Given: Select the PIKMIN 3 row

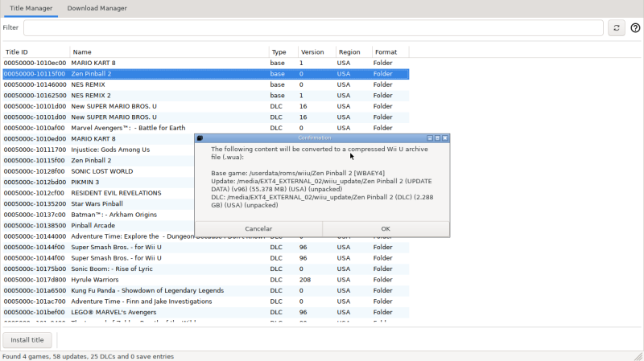Looking at the screenshot, I should click(98, 183).
